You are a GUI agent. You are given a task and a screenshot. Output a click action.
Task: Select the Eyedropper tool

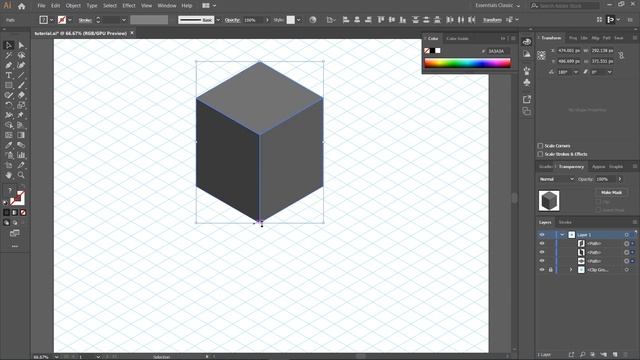click(x=9, y=145)
